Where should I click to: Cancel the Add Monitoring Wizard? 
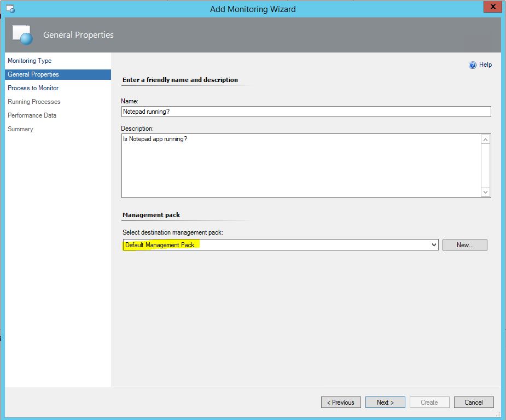tap(473, 402)
